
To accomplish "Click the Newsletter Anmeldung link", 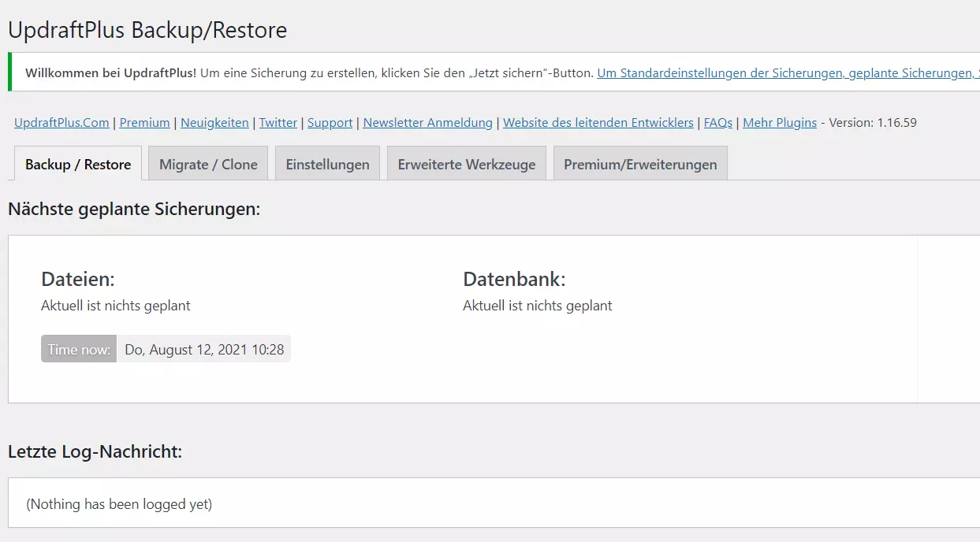I will [x=428, y=123].
